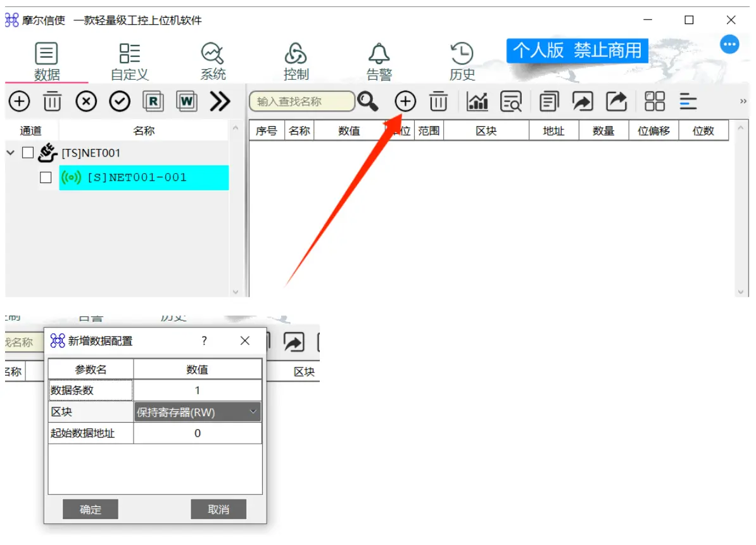Viewport: 756px width, 545px height.
Task: Switch to the 历史 history tab
Action: point(462,61)
